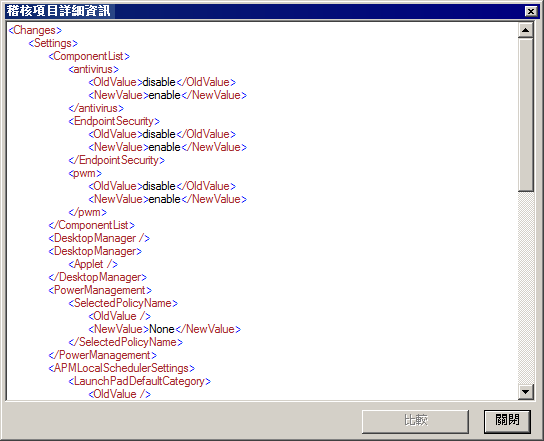Click the 關閉 button
The width and height of the screenshot is (544, 441).
(x=507, y=421)
